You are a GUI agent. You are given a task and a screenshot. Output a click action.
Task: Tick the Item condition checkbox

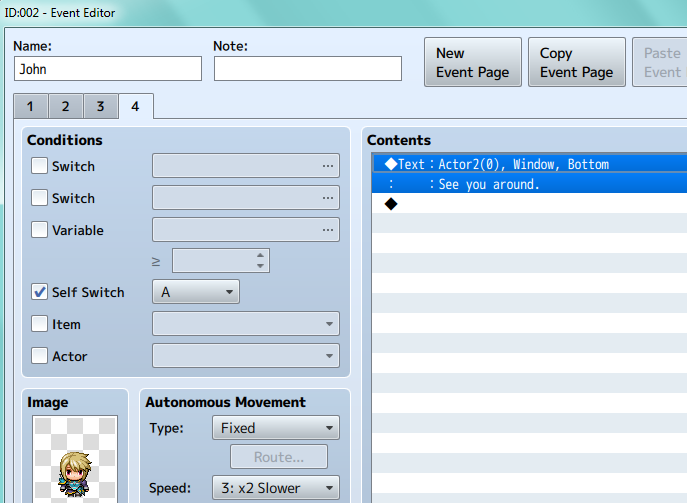coord(39,324)
